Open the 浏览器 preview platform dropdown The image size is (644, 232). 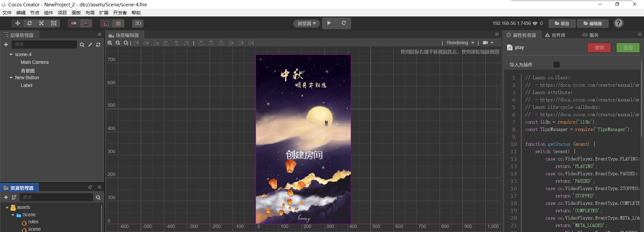click(307, 24)
